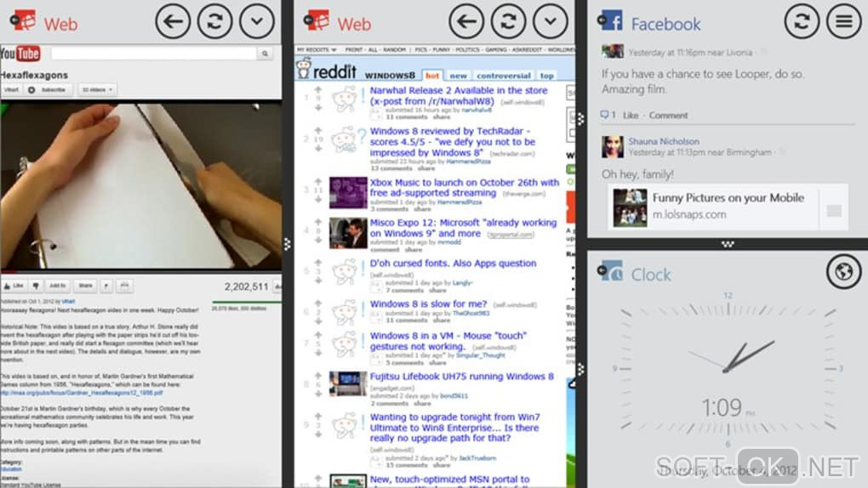Open the videos count dropdown below Hexaflexagons
This screenshot has height=488, width=868.
tap(97, 89)
